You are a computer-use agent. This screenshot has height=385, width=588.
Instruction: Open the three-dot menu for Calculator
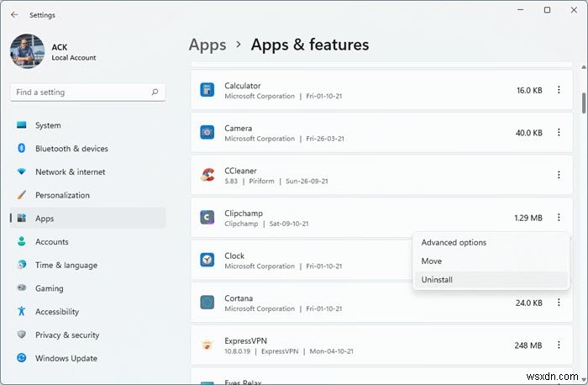pyautogui.click(x=559, y=90)
